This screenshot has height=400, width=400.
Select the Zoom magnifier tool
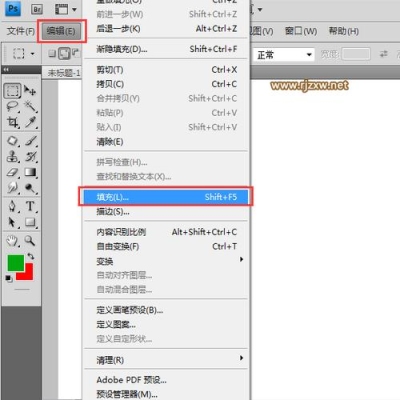[30, 240]
